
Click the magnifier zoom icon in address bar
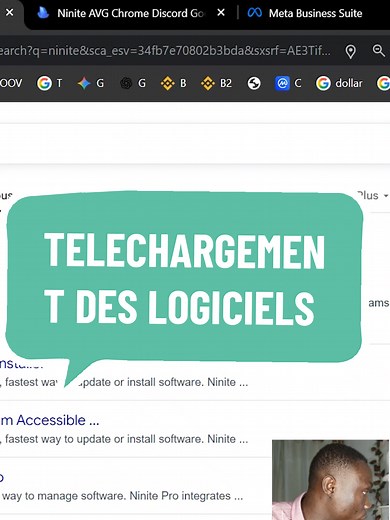pos(379,51)
